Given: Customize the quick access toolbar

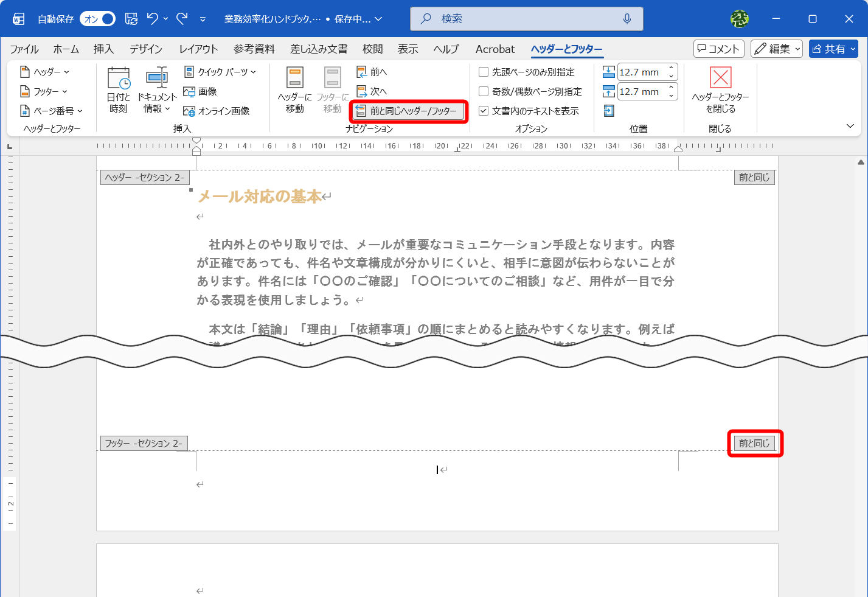Looking at the screenshot, I should (x=203, y=19).
